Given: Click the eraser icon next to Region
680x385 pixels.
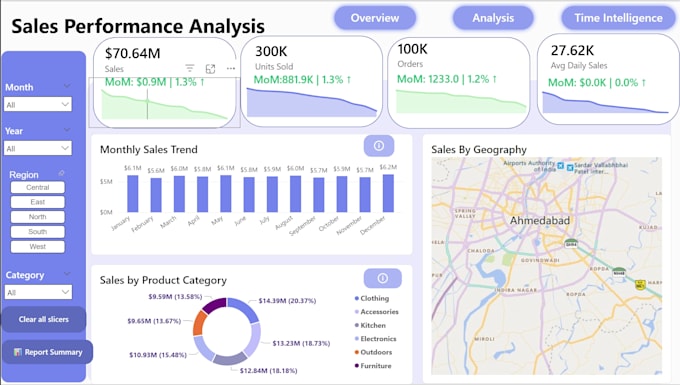Looking at the screenshot, I should 61,173.
